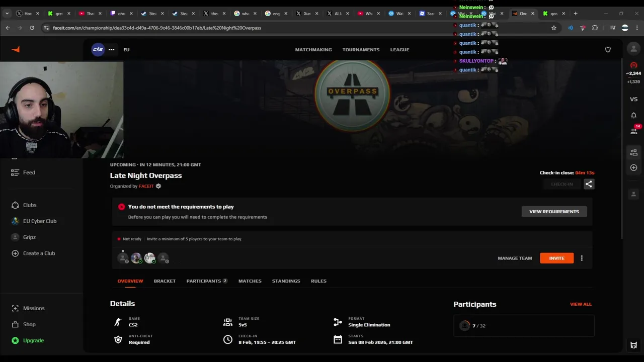Click the green Upgrade star button
The image size is (644, 362).
28,340
